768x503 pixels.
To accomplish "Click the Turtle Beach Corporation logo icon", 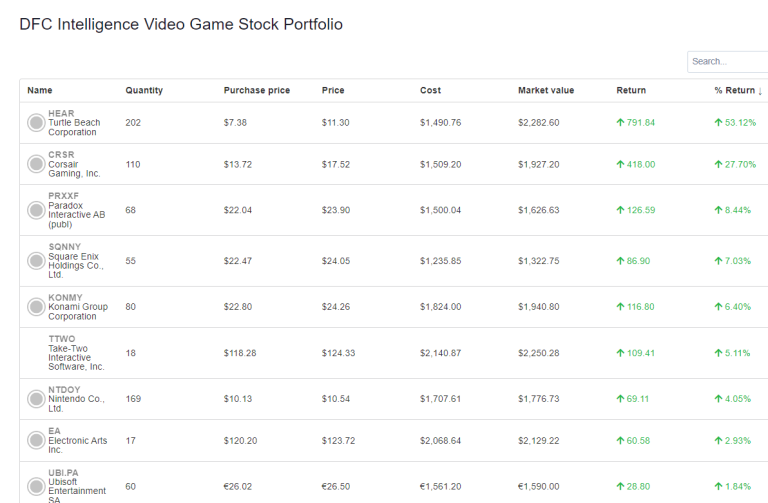I will pyautogui.click(x=36, y=123).
